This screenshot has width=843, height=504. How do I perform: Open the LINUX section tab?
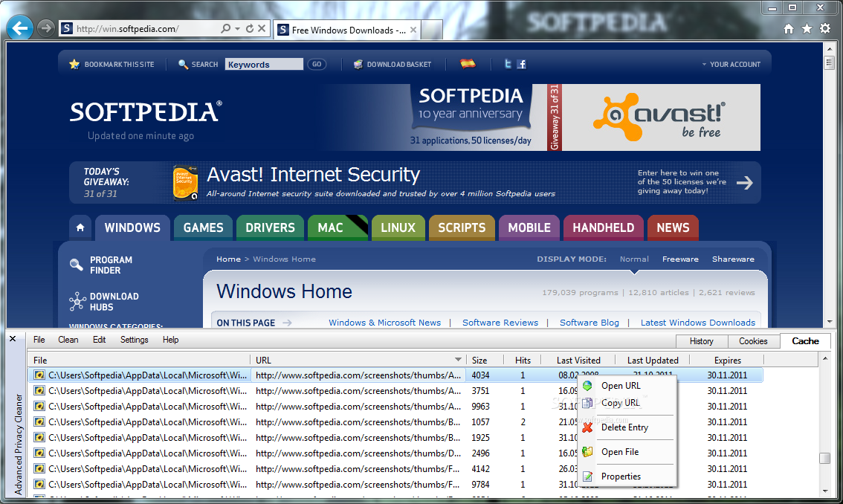tap(398, 227)
